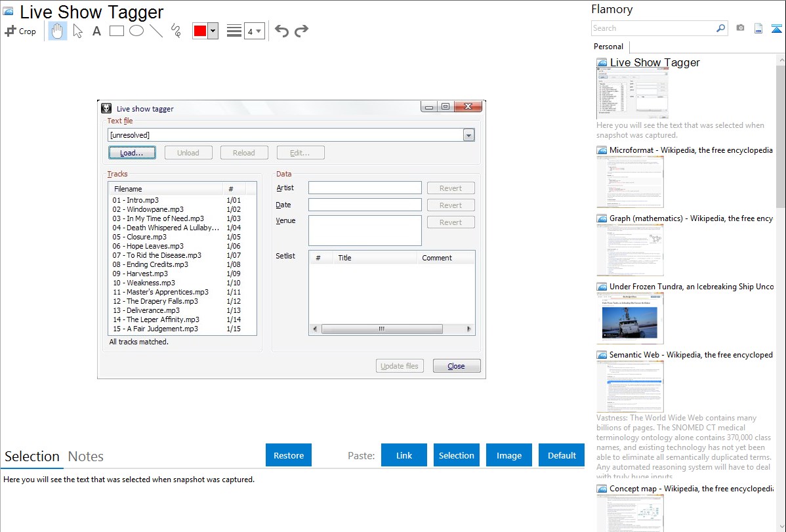Select the Crop tool

point(20,31)
